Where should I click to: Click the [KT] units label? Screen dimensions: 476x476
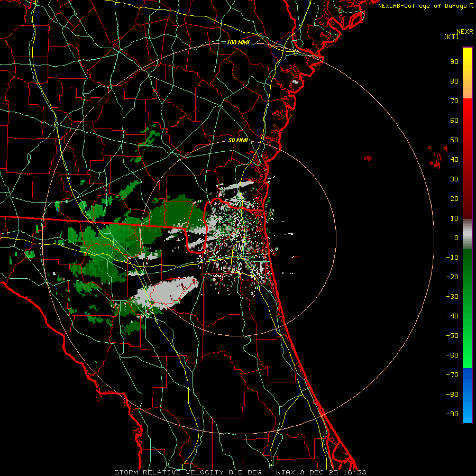452,36
